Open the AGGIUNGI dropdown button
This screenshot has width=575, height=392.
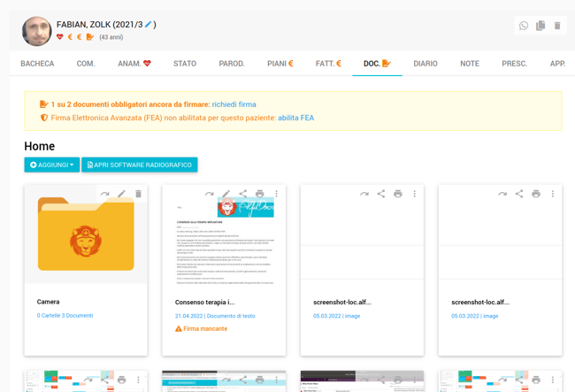pyautogui.click(x=51, y=165)
